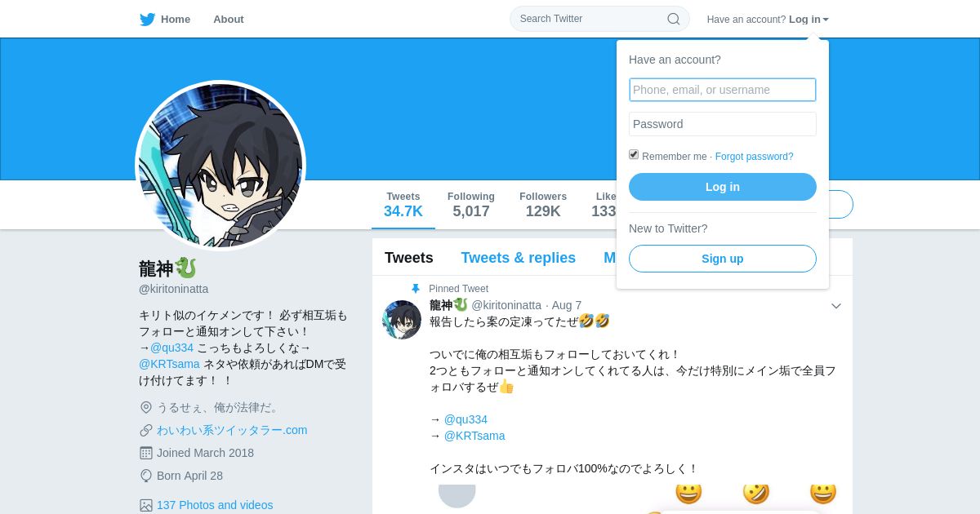980x514 pixels.
Task: Click the blue Log in button
Action: (723, 187)
